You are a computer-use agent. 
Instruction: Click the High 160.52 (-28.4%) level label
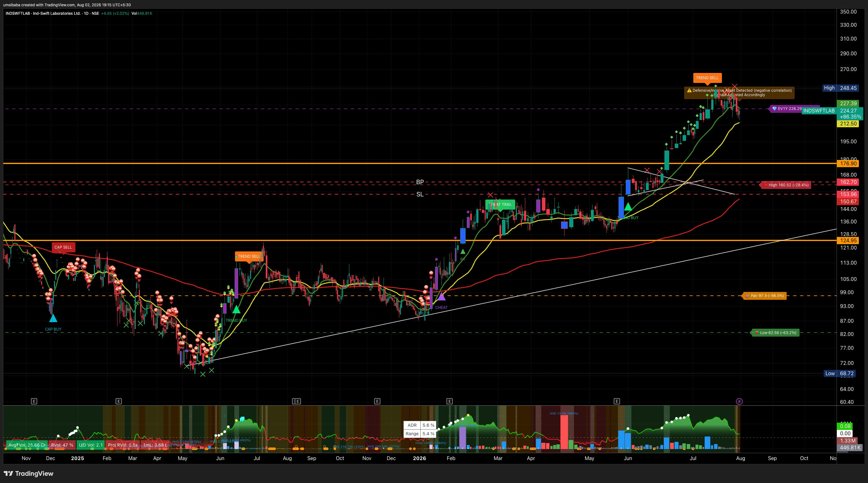(x=785, y=185)
